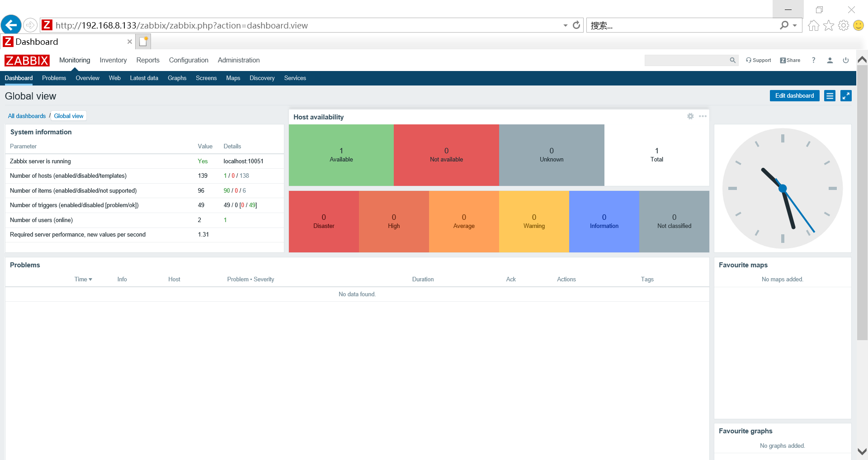The image size is (868, 460).
Task: Switch to the Services submenu tab
Action: point(295,78)
